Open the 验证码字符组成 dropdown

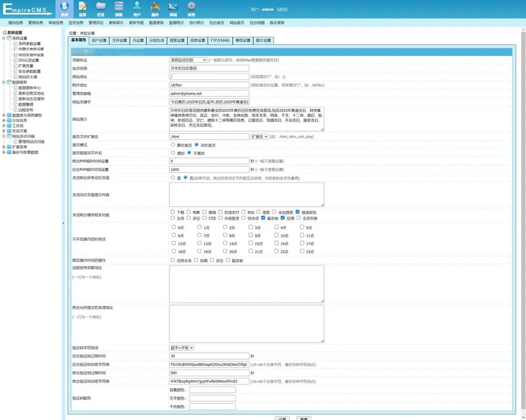181,348
